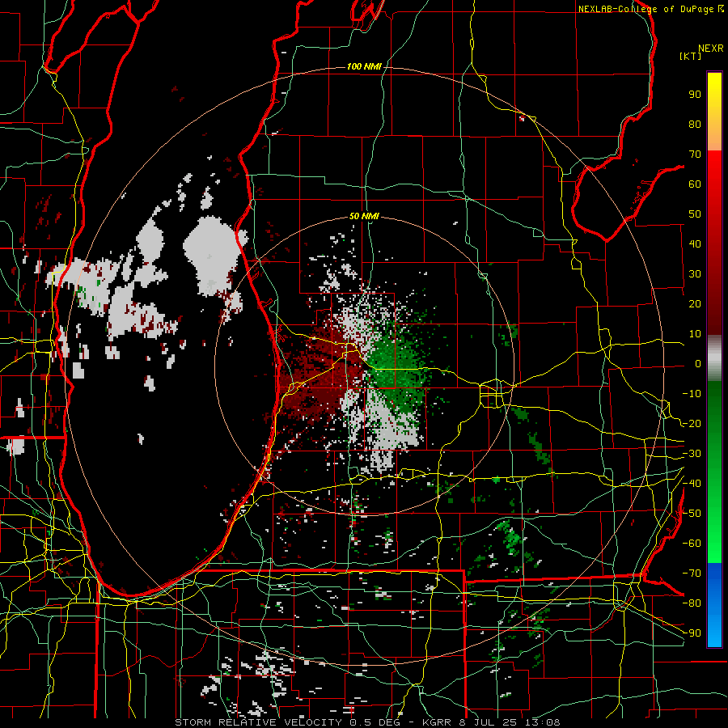Click the STORM RELATIVE VELOCITY caption text
728x728 pixels.
click(258, 722)
